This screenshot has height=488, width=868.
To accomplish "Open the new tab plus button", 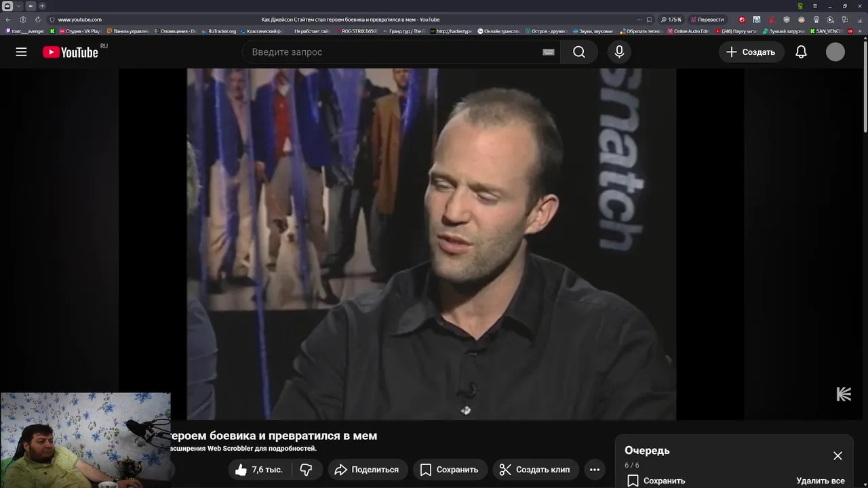I will click(x=42, y=6).
